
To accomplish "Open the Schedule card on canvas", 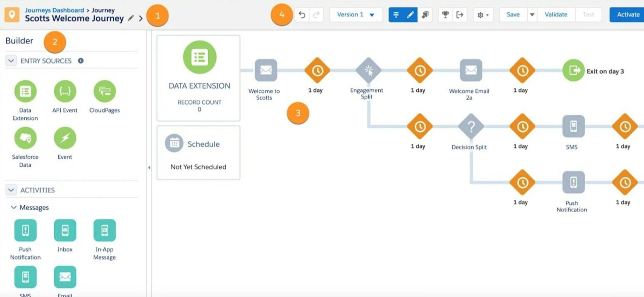I will (x=198, y=153).
